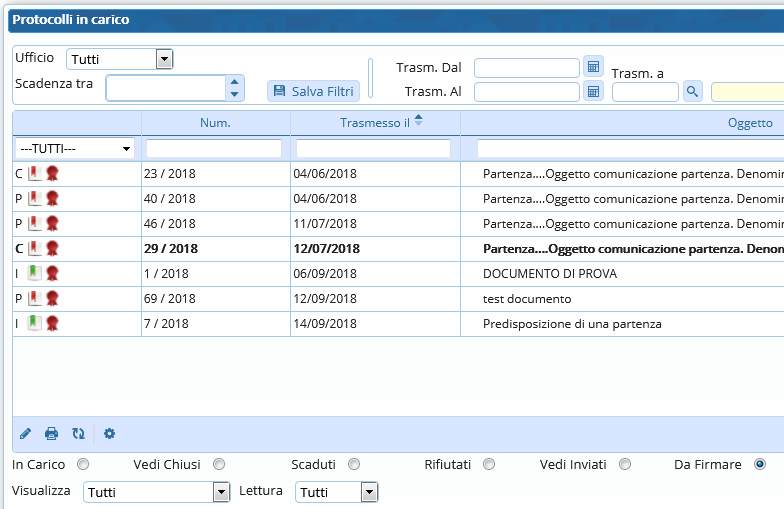This screenshot has height=509, width=784.
Task: Open the gear settings icon in bottom toolbar
Action: 110,434
